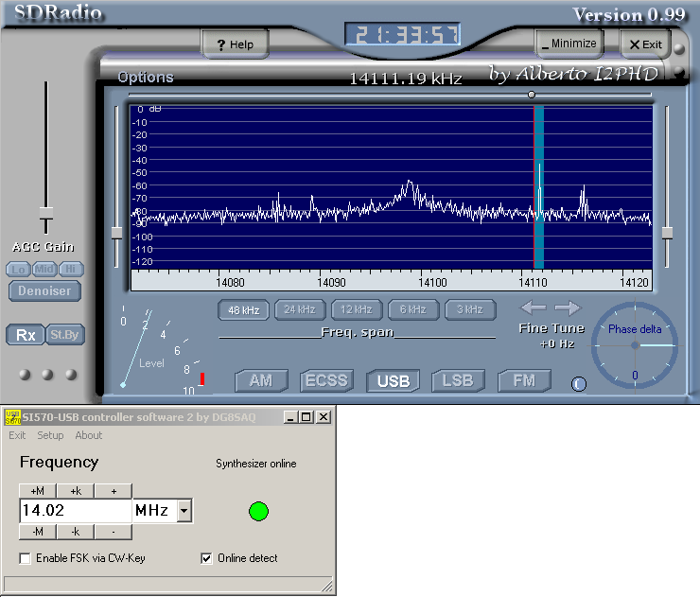Viewport: 700px width, 597px height.
Task: Activate Rx receive mode
Action: coord(26,335)
